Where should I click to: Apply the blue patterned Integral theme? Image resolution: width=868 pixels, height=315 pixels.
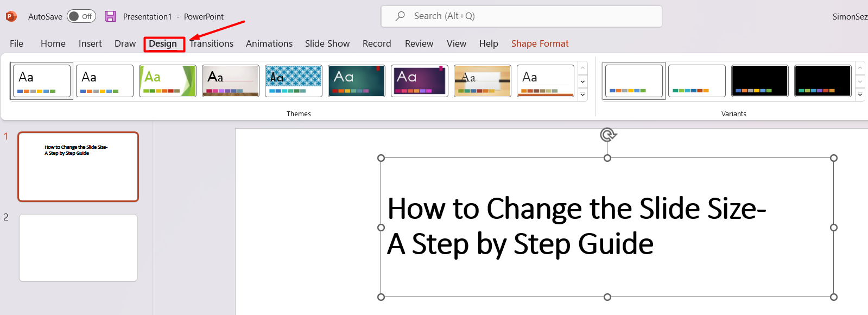click(x=294, y=81)
